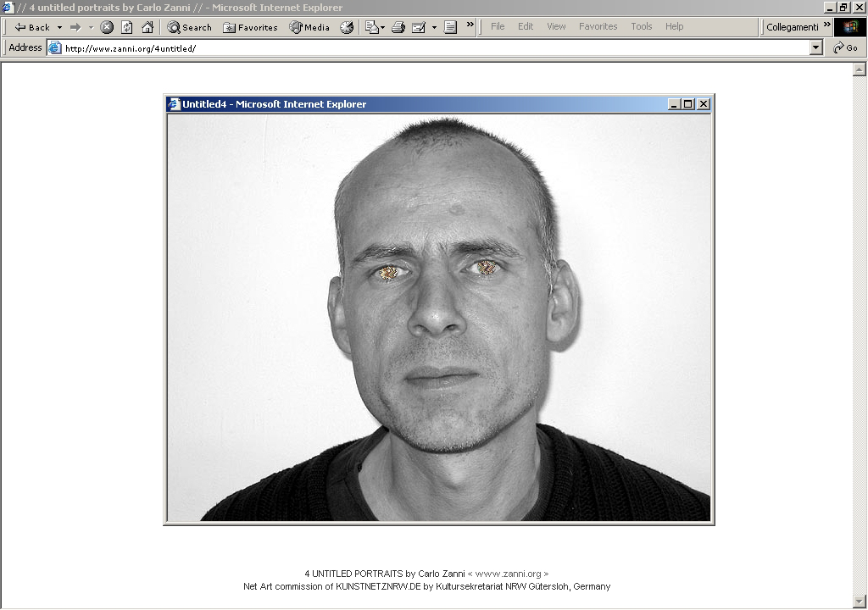The image size is (868, 610).
Task: Click the Address label
Action: 25,47
